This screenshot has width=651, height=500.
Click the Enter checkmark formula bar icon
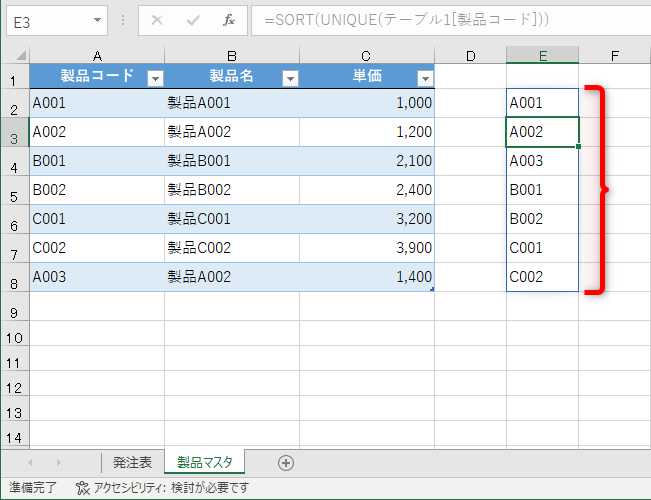[193, 20]
